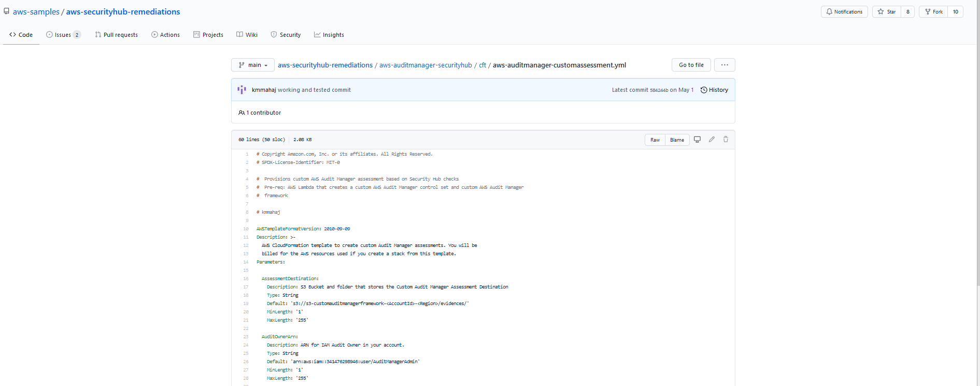
Task: Click the '1 contributor' text
Action: click(263, 113)
